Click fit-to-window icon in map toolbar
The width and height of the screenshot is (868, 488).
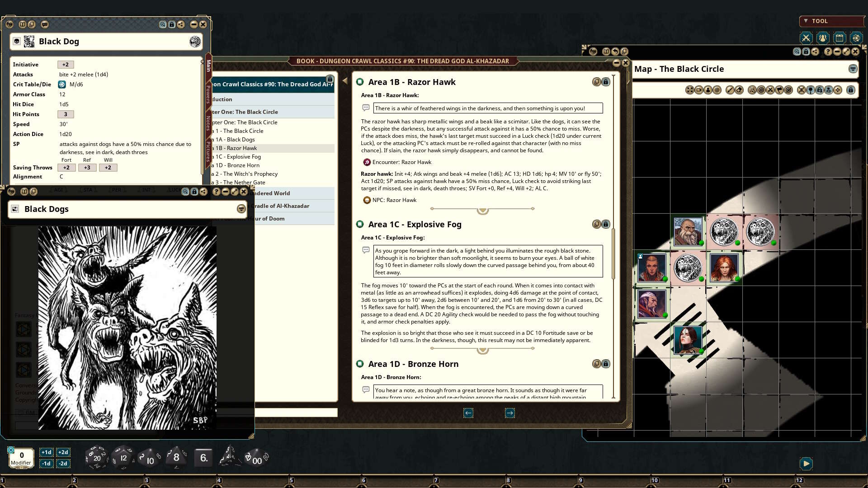[x=690, y=90]
